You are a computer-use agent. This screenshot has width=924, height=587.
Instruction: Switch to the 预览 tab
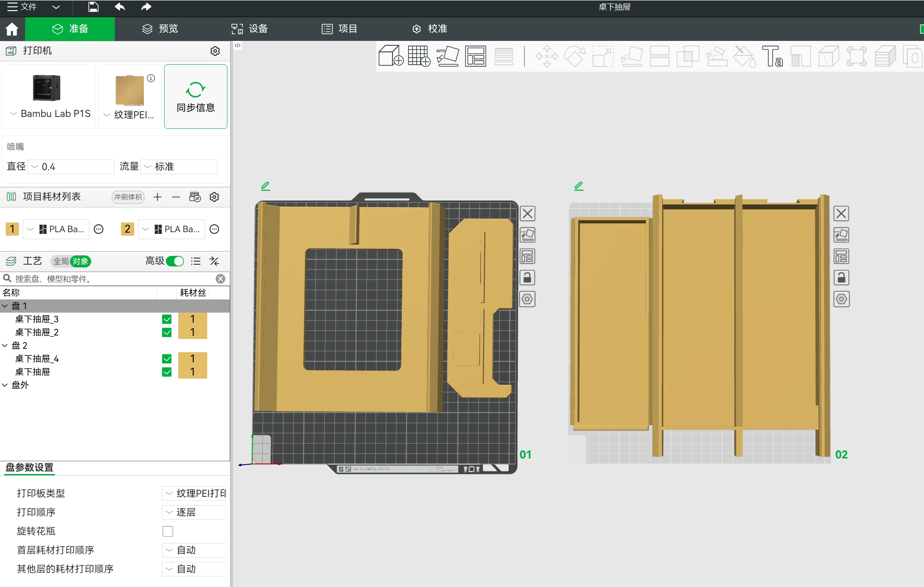point(160,29)
